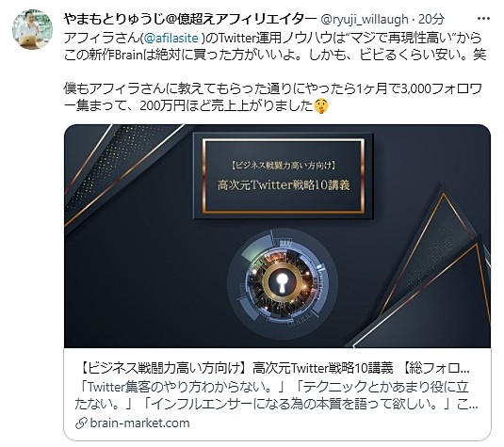Click tweet paragraph about 3,000フォロワー and 200万円

(273, 98)
